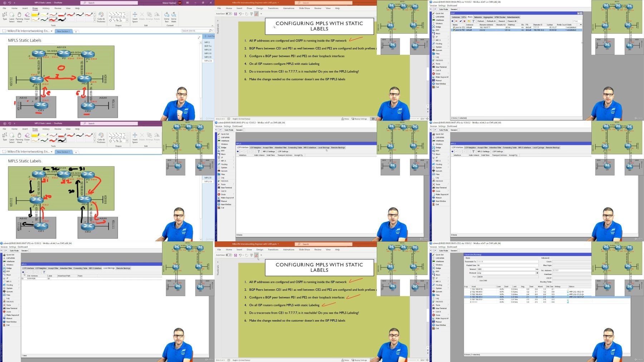This screenshot has height=362, width=644.
Task: Click the Refresh button in PE2 BGP window
Action: click(480, 21)
